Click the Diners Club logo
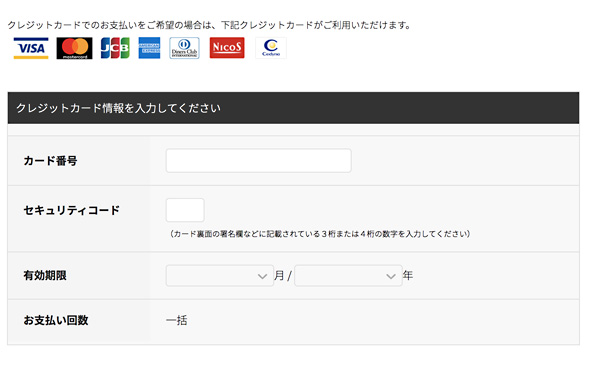The width and height of the screenshot is (590, 370). 184,48
